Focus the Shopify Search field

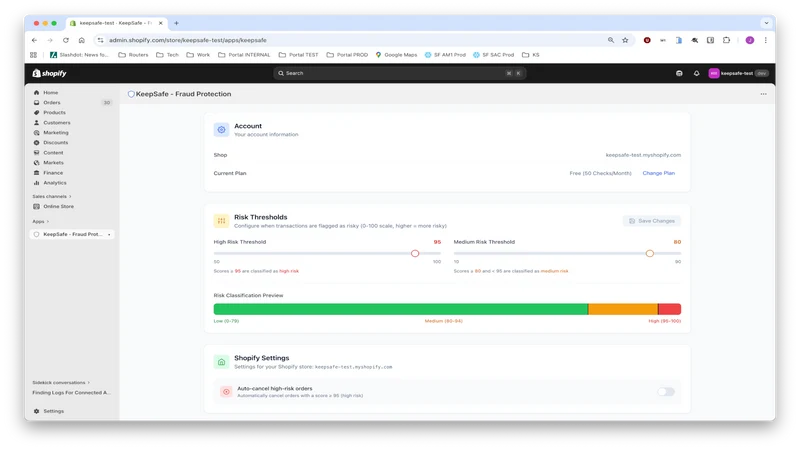tap(399, 73)
